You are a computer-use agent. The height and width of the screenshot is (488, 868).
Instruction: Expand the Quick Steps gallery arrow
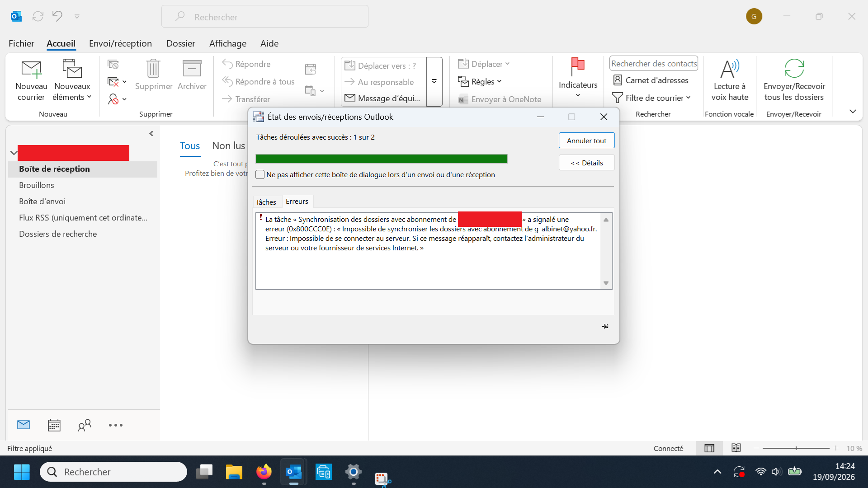click(x=434, y=81)
